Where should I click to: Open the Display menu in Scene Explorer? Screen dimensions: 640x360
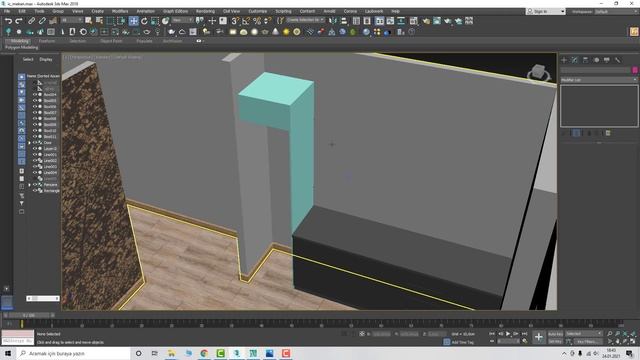[x=46, y=60]
